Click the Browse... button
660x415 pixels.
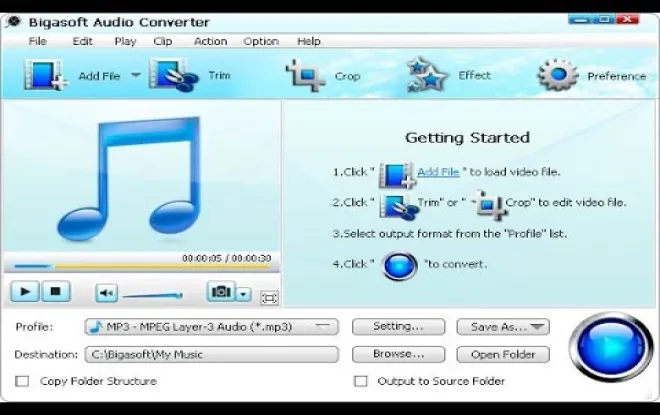pyautogui.click(x=398, y=354)
